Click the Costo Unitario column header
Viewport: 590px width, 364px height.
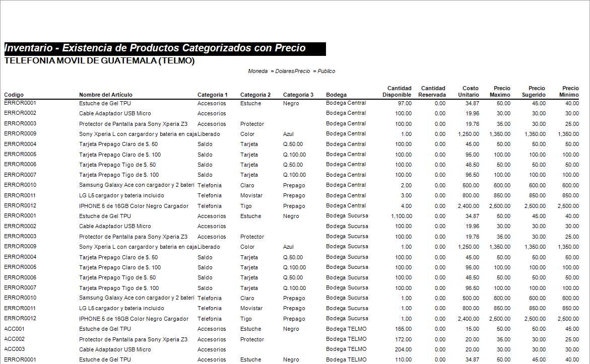(469, 91)
